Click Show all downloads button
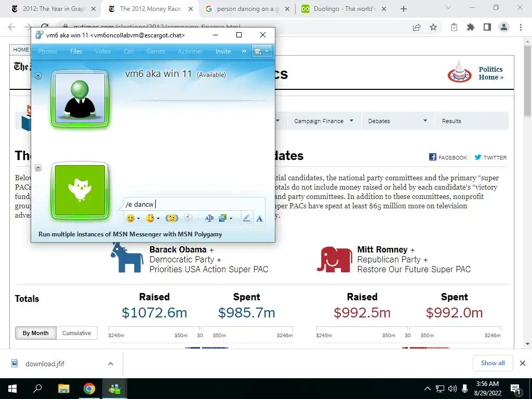Viewport: 532px width, 399px height. click(493, 363)
